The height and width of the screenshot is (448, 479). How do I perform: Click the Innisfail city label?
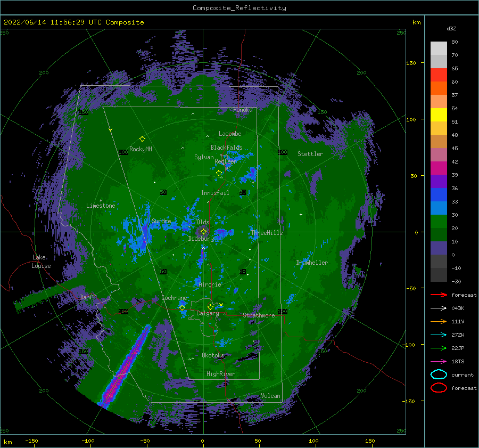click(215, 193)
